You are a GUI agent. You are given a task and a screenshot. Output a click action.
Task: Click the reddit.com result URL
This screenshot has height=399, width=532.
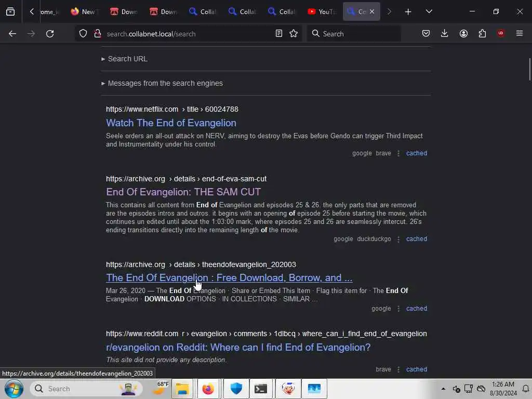pos(267,334)
